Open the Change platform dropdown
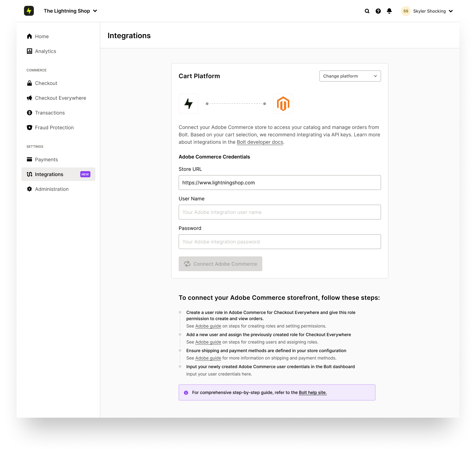The height and width of the screenshot is (454, 476). pyautogui.click(x=350, y=76)
